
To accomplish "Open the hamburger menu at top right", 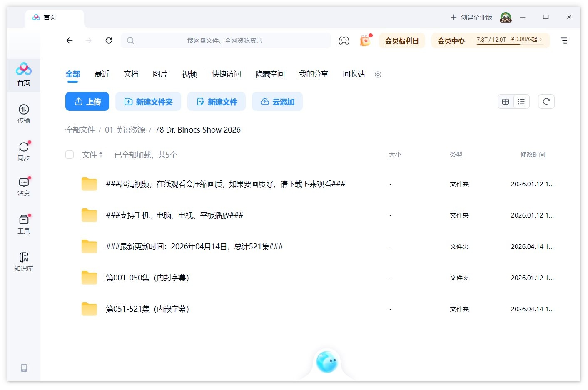I will 564,40.
